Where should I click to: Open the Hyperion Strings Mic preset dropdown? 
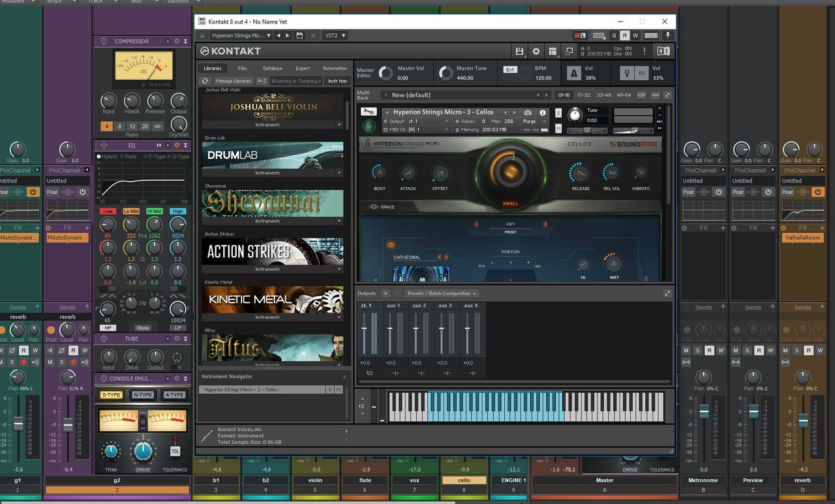pos(240,35)
